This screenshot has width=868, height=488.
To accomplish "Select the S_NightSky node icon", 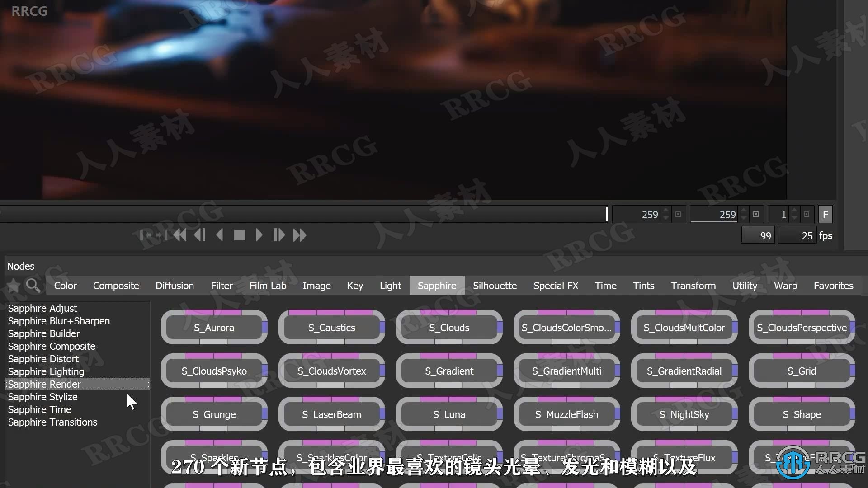I will pyautogui.click(x=684, y=414).
